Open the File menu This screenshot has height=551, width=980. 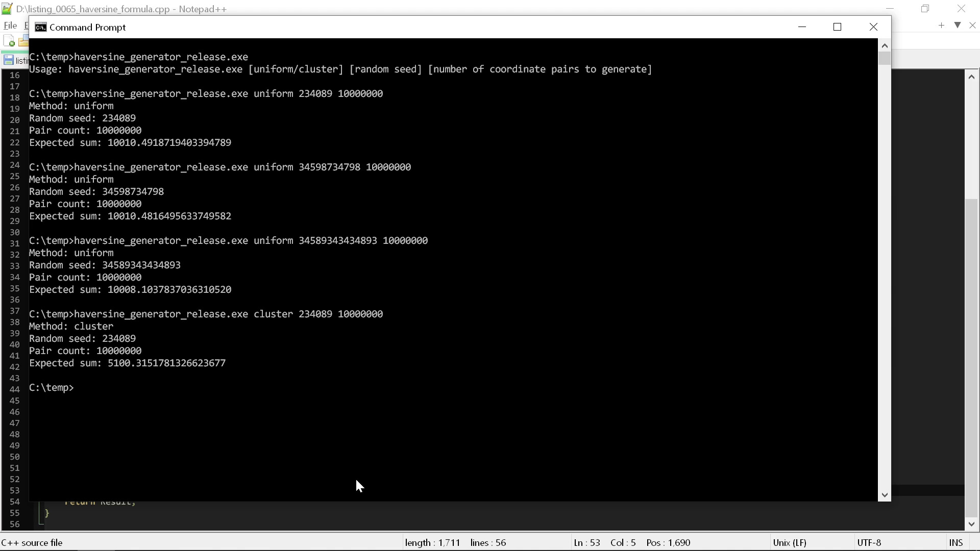pyautogui.click(x=10, y=25)
